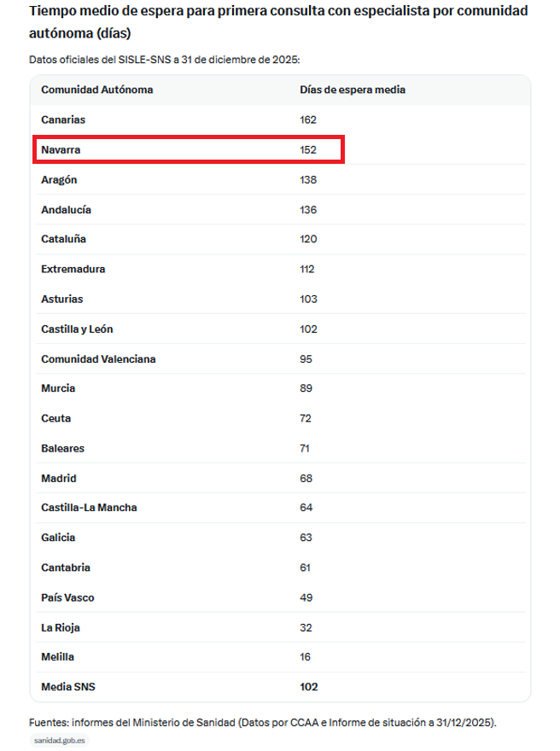Select the Asturias row
Image resolution: width=560 pixels, height=751 pixels.
(281, 299)
